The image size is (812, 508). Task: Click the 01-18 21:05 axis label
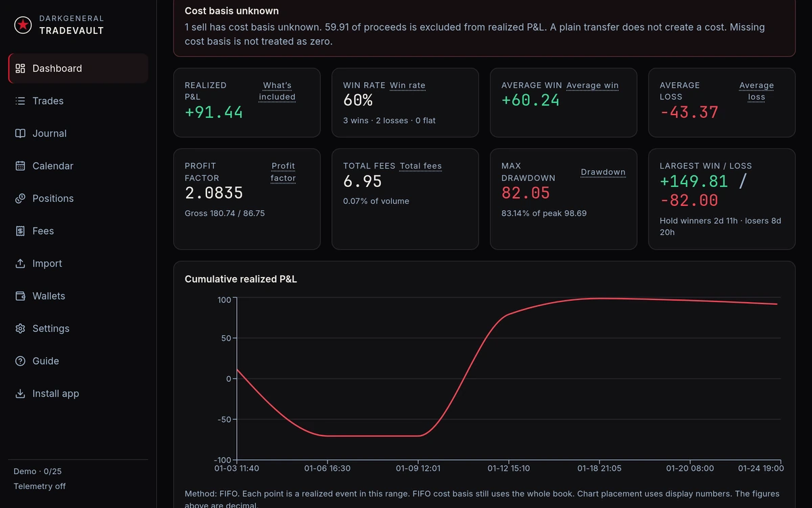coord(600,468)
